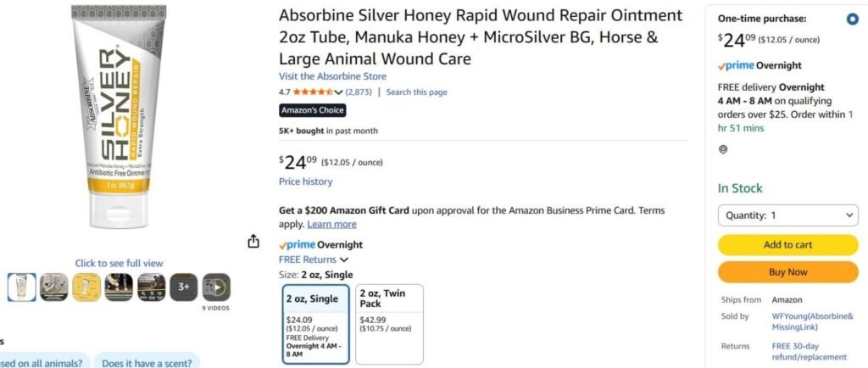Open the Price history link
Image resolution: width=868 pixels, height=368 pixels.
305,181
